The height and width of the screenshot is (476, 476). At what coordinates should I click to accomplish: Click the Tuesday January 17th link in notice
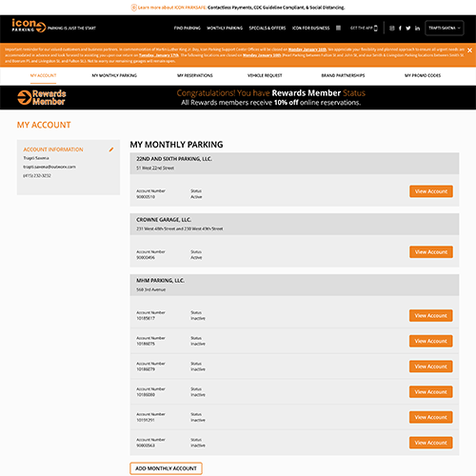click(x=159, y=55)
